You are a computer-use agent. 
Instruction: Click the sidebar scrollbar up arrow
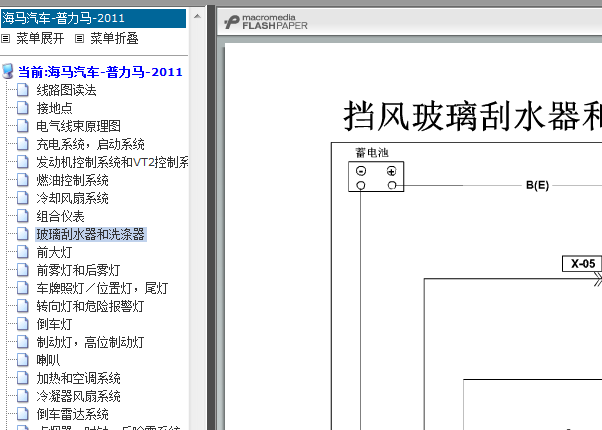(x=197, y=17)
